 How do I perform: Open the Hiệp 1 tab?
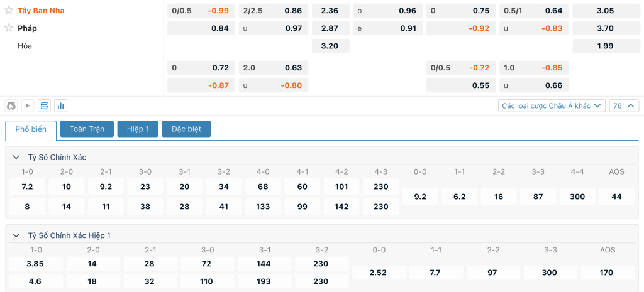tap(138, 129)
